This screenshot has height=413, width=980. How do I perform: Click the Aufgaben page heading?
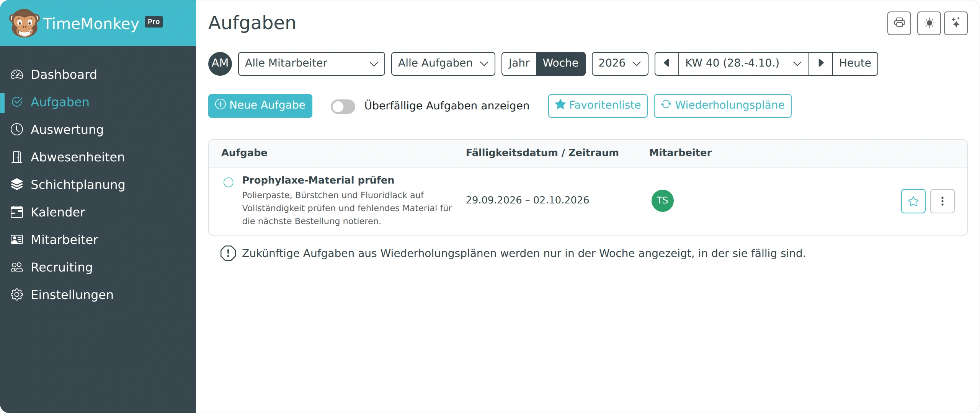252,23
